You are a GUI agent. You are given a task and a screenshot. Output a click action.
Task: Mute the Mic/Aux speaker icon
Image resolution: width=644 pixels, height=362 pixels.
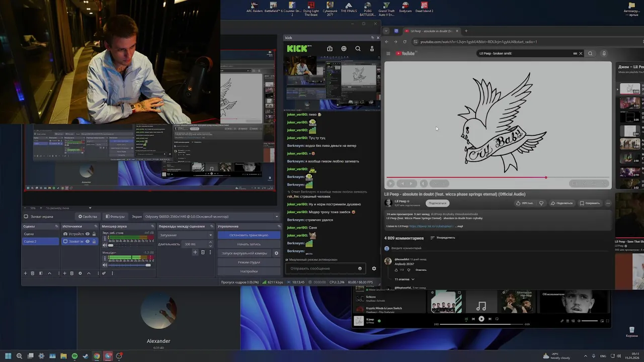tap(105, 265)
